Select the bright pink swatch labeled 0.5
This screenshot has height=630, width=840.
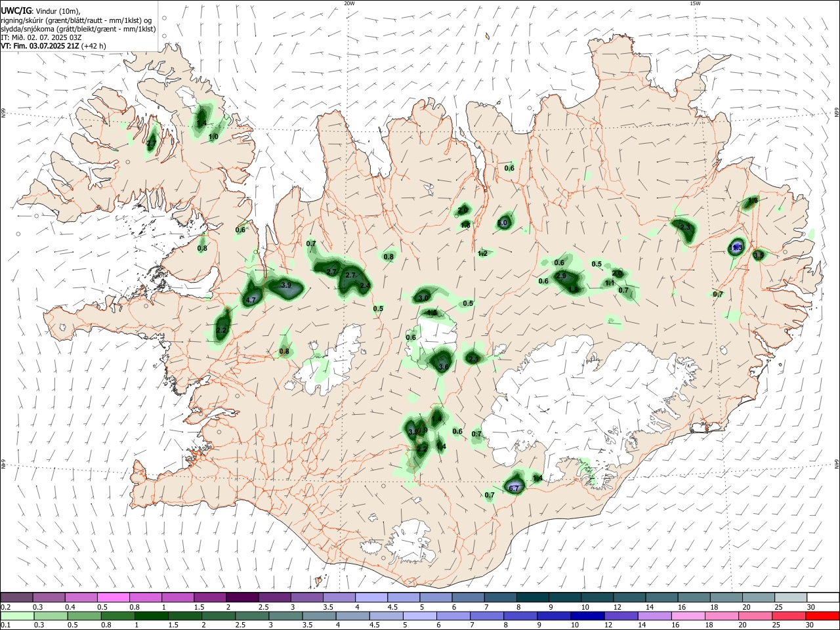pos(114,597)
